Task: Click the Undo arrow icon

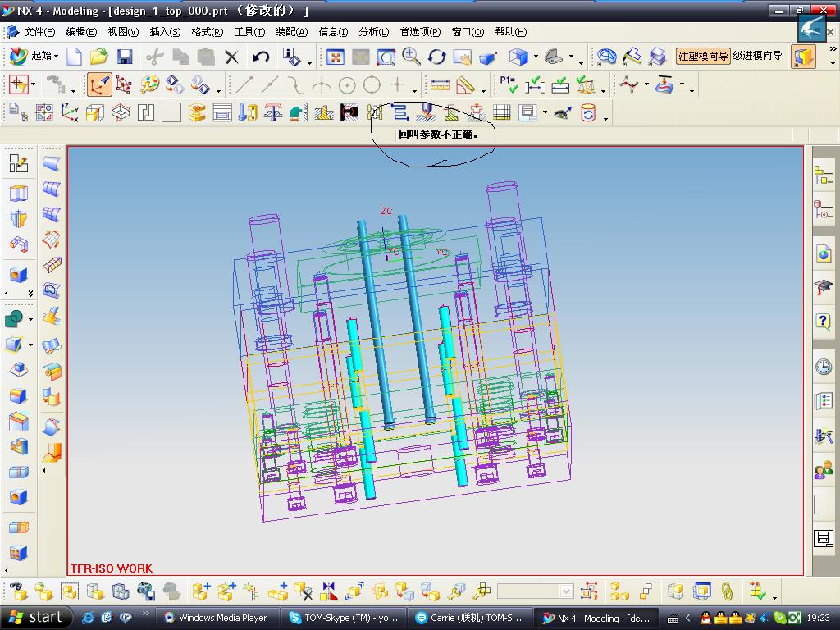Action: coord(261,57)
